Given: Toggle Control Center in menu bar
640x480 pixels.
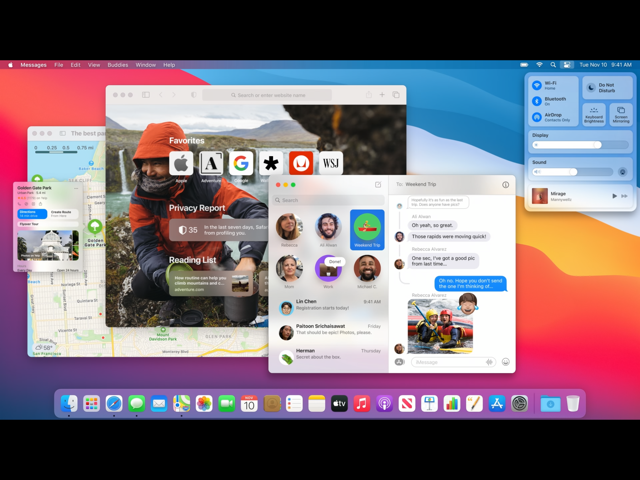Looking at the screenshot, I should 567,65.
